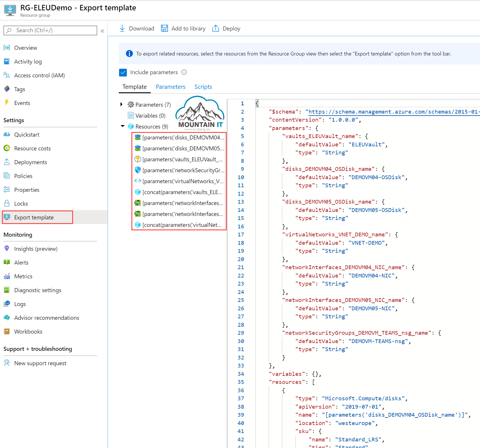Select the ELEUVault Key Vault resource icon
The width and height of the screenshot is (480, 448).
click(138, 159)
